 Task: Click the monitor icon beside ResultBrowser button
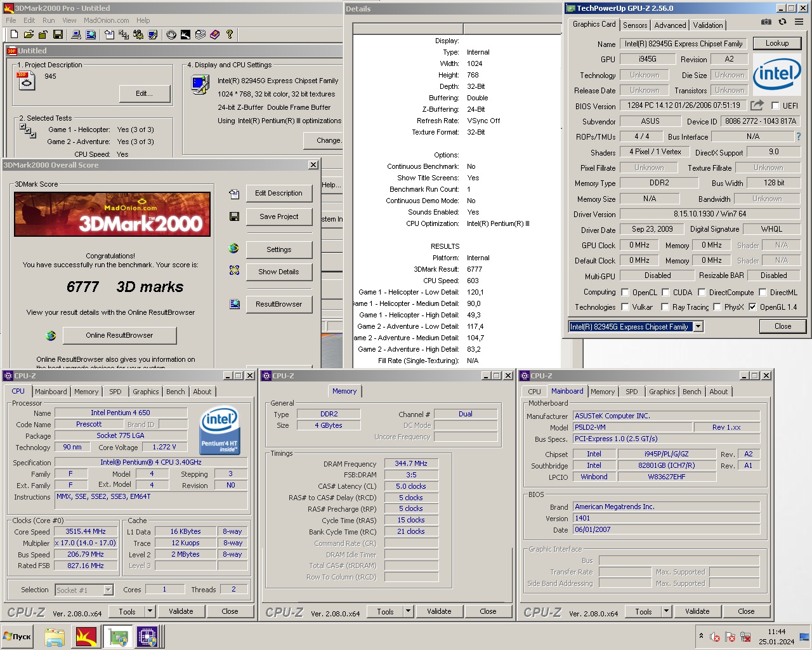[x=235, y=304]
